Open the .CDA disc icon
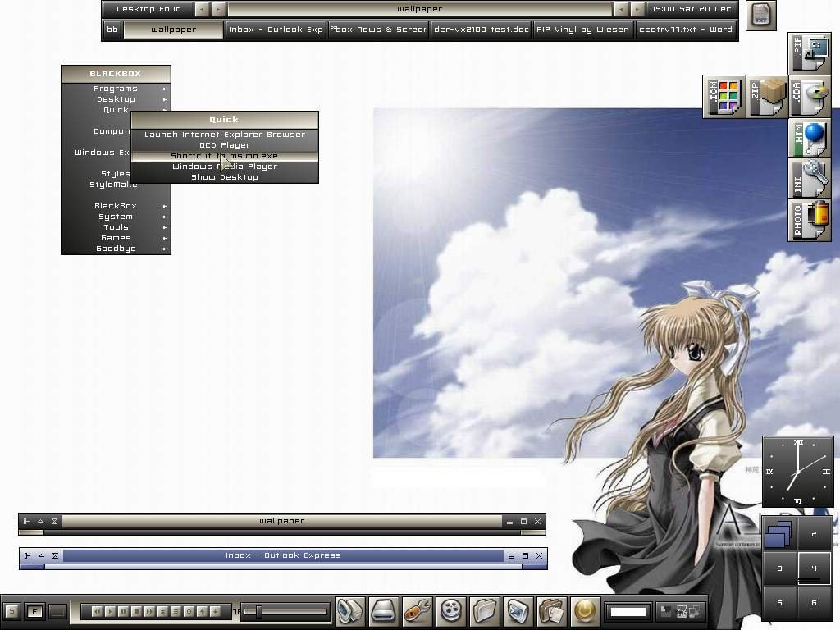 pyautogui.click(x=810, y=97)
